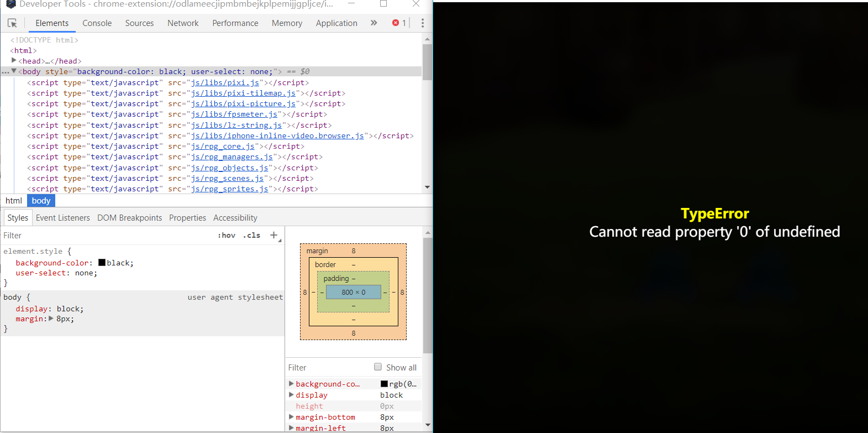Open the more tabs chevron

click(x=374, y=23)
